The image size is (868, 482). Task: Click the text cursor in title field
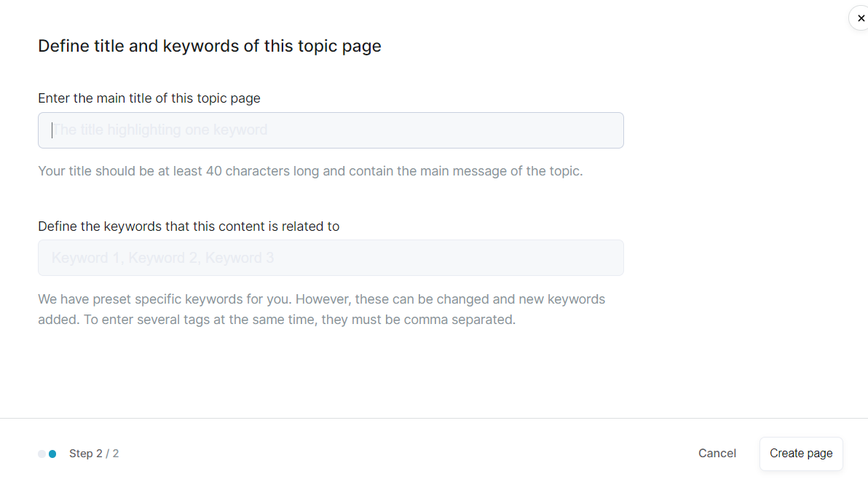[52, 130]
